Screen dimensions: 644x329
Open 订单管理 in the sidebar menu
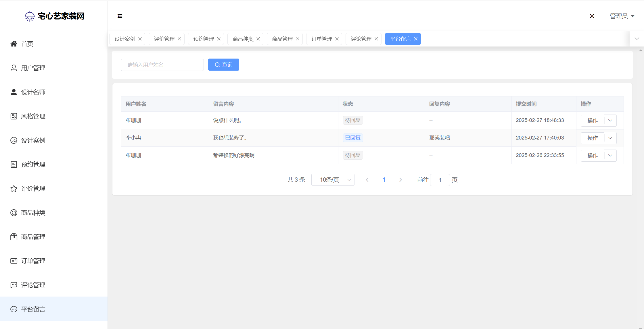coord(33,261)
